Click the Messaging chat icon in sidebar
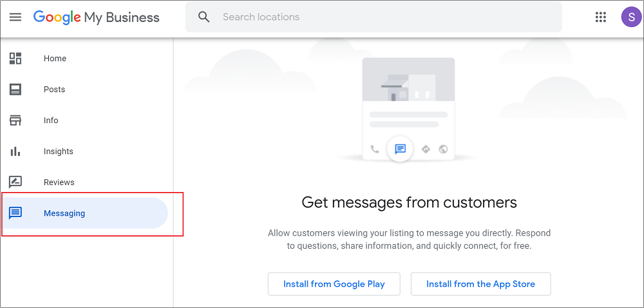Screen dimensions: 644x308 pyautogui.click(x=15, y=213)
